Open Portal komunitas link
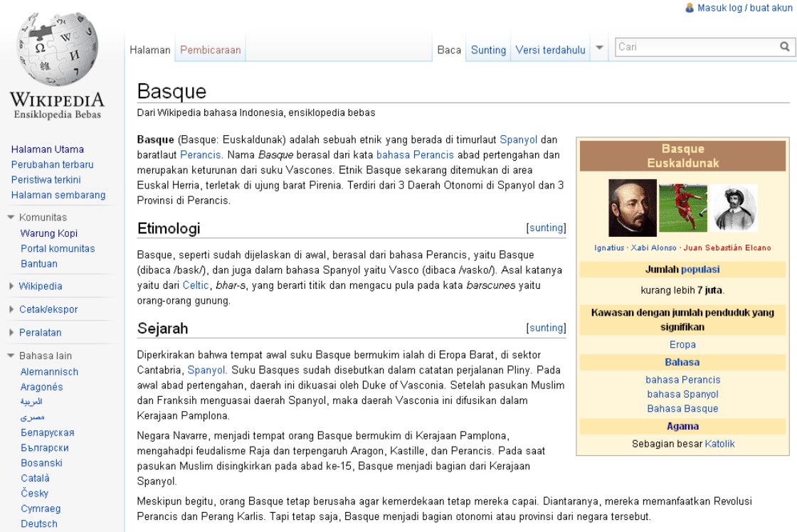797x532 pixels. 58,248
